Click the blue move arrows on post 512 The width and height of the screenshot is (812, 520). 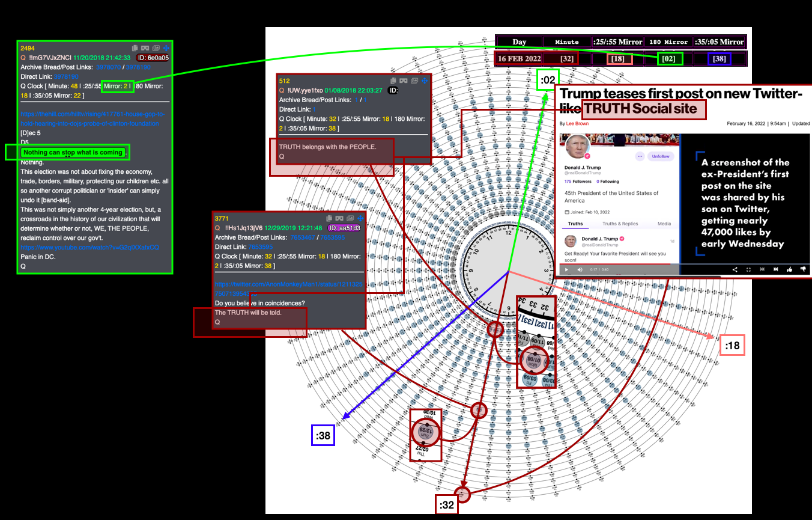[x=425, y=81]
